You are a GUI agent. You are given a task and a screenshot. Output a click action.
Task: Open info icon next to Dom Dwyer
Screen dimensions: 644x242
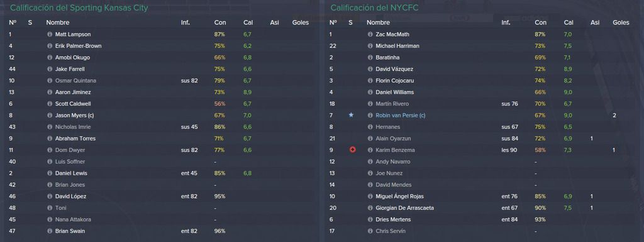(x=50, y=150)
